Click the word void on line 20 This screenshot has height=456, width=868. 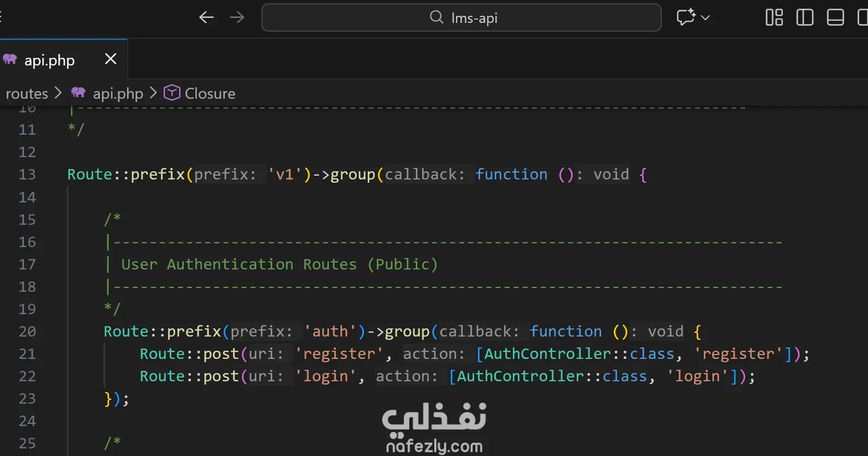point(666,332)
